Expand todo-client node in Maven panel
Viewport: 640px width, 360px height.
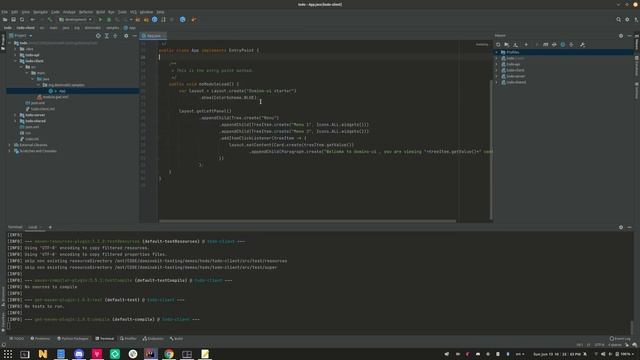tap(497, 70)
